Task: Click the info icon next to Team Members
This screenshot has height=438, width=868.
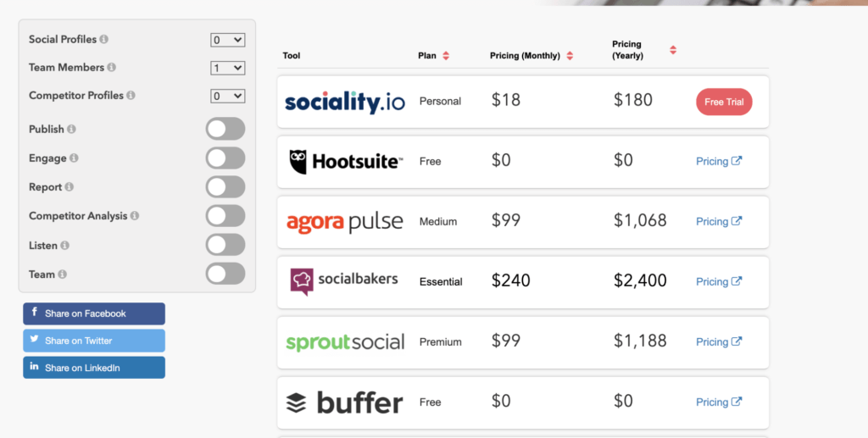Action: point(112,68)
